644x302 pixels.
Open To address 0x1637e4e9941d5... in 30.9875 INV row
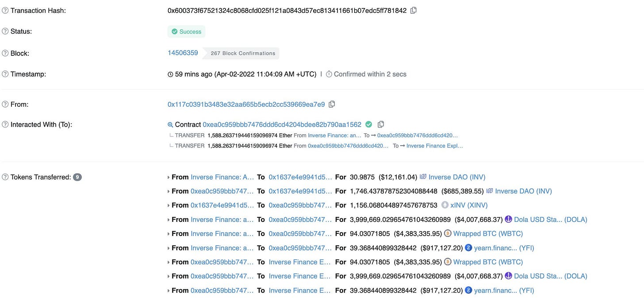[x=300, y=177]
